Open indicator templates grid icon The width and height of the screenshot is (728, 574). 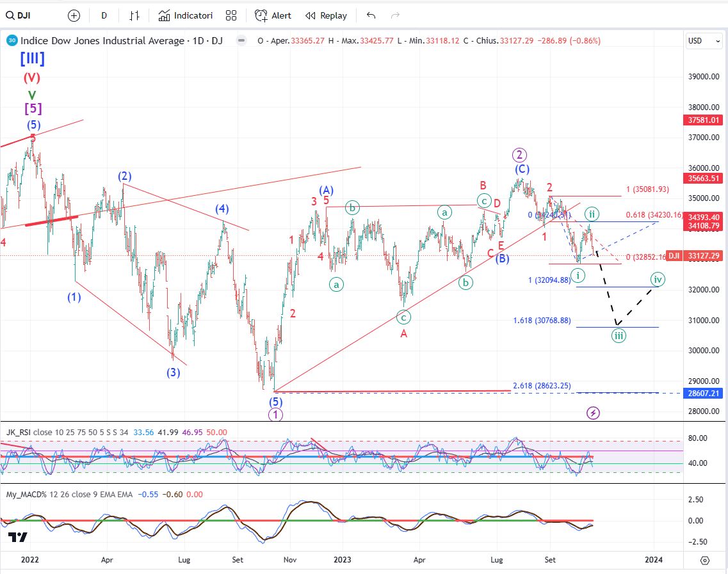click(x=231, y=16)
